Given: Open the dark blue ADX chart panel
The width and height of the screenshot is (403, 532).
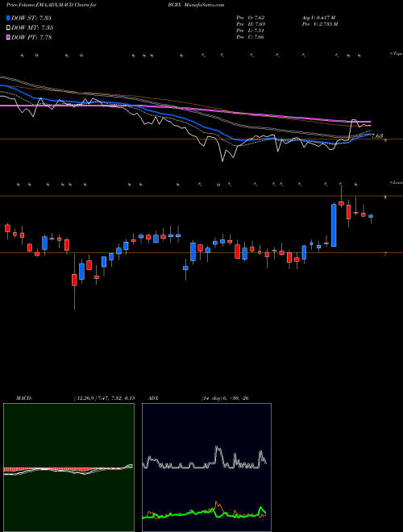Looking at the screenshot, I should (206, 468).
